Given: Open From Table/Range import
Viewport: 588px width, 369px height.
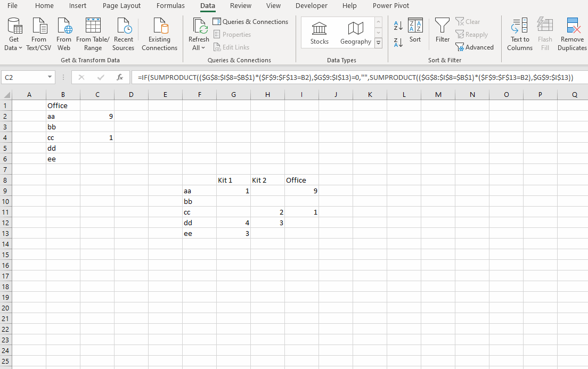Looking at the screenshot, I should pyautogui.click(x=93, y=33).
